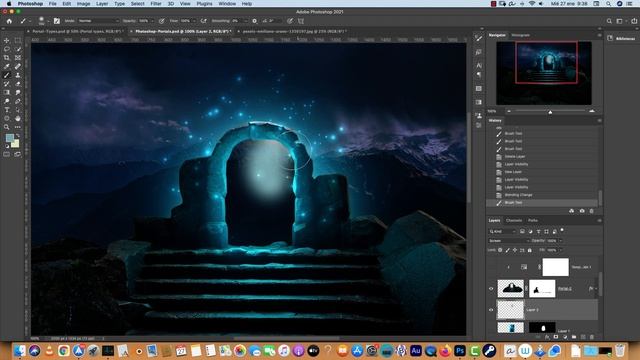Switch to the Channels tab
Viewport: 640px width, 360px height.
click(x=514, y=220)
